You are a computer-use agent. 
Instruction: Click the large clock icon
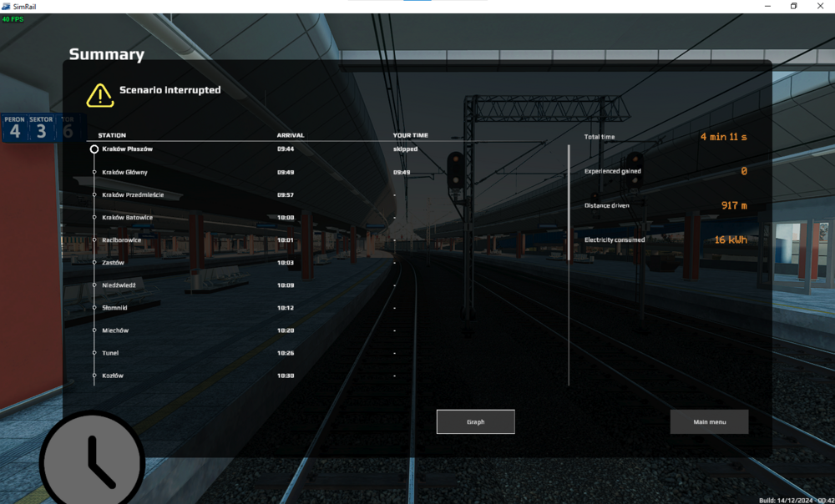[x=92, y=461]
